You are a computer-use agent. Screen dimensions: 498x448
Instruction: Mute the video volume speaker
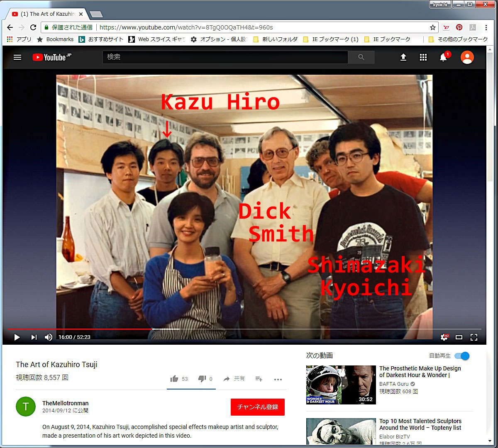click(49, 337)
